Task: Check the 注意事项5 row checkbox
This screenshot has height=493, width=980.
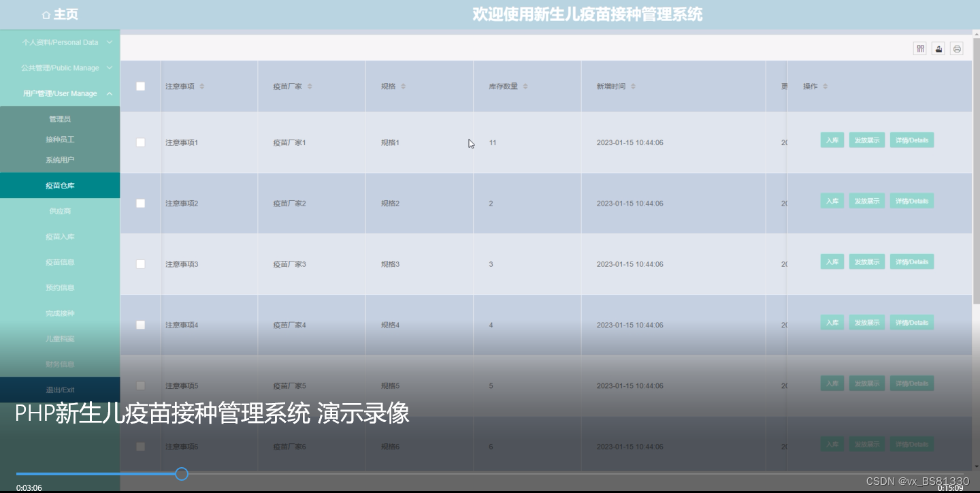Action: 141,385
